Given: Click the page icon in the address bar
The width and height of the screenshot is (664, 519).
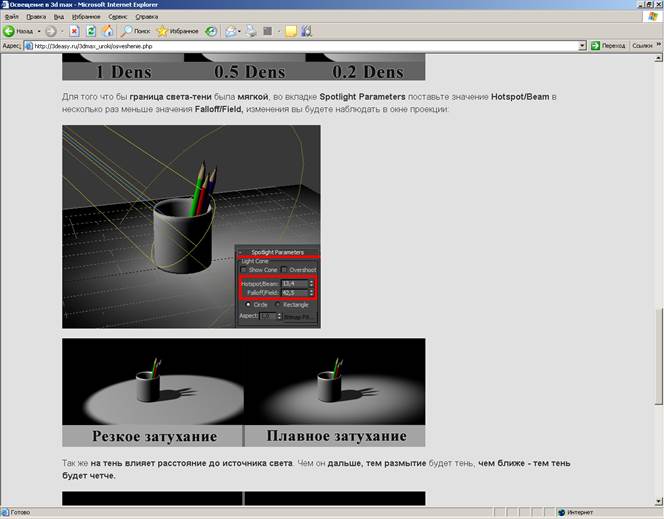Looking at the screenshot, I should (29, 46).
